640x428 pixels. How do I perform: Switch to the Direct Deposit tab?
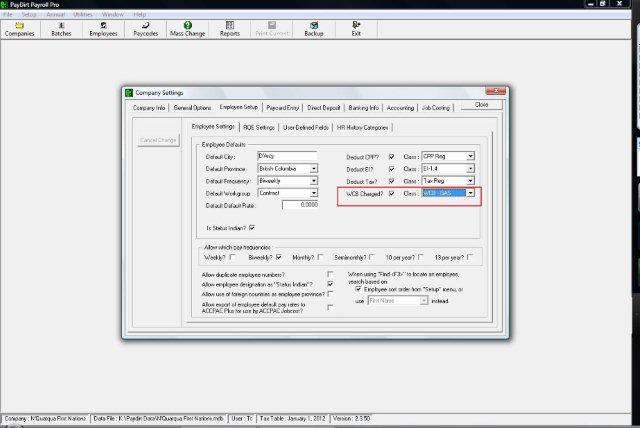point(329,106)
